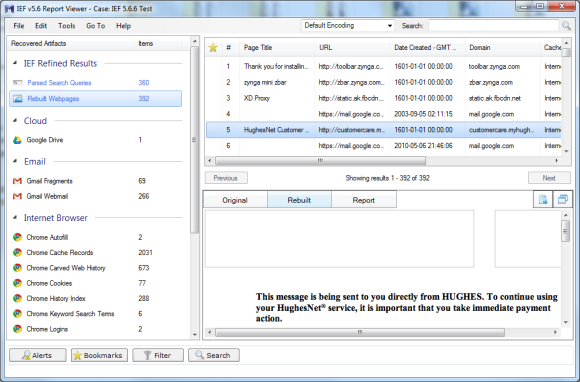Click the Chrome Autofill icon
The image size is (580, 382).
pyautogui.click(x=17, y=237)
